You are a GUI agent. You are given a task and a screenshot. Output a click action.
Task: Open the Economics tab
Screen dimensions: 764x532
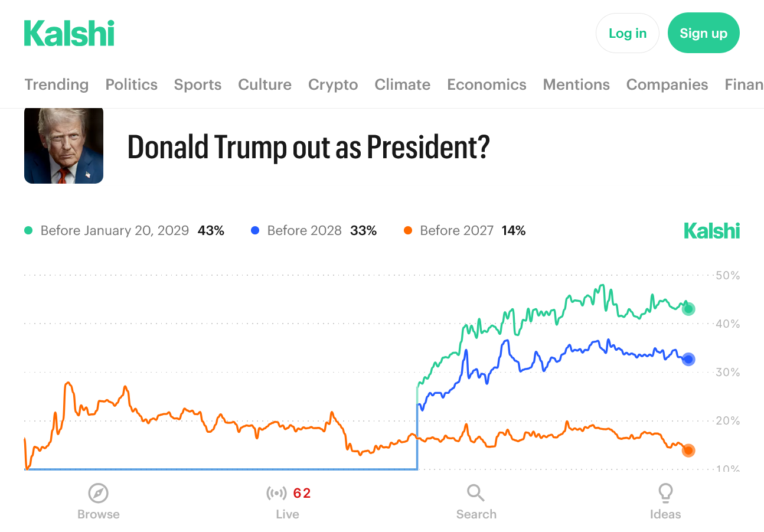(487, 84)
